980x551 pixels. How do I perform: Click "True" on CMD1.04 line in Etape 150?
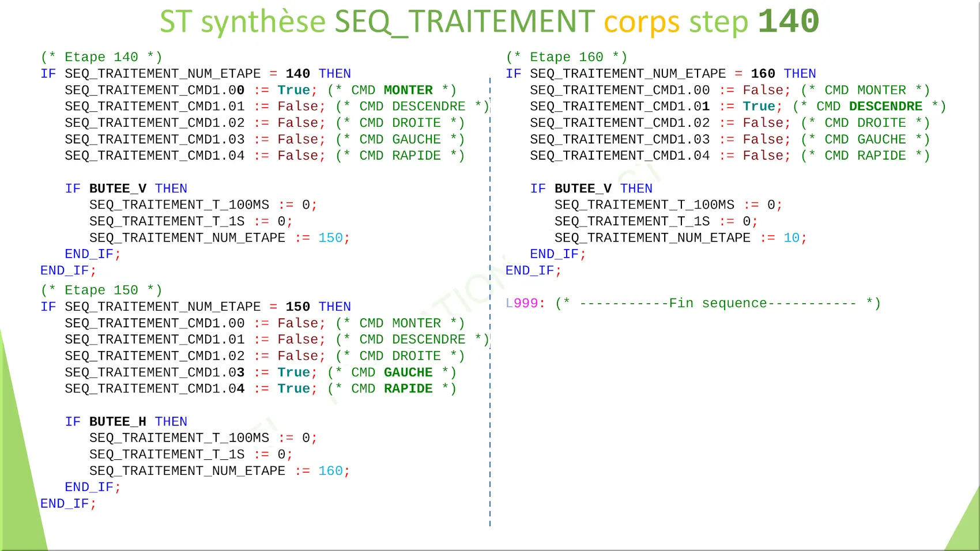(x=293, y=388)
